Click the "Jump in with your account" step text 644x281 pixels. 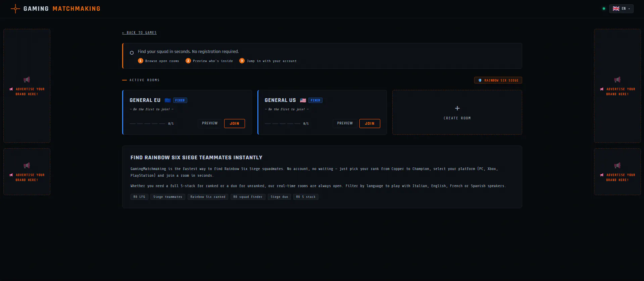(x=272, y=61)
